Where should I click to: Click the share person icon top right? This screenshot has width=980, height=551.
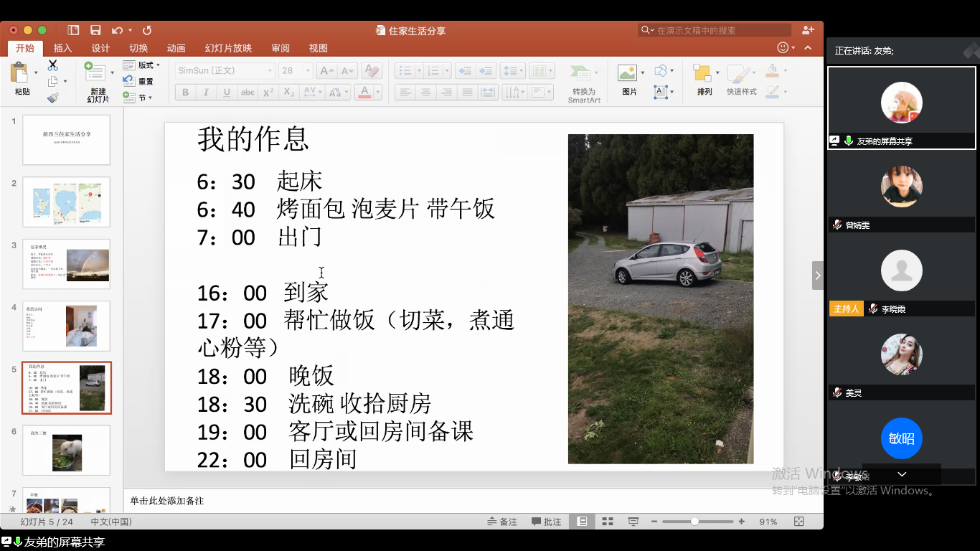[808, 30]
